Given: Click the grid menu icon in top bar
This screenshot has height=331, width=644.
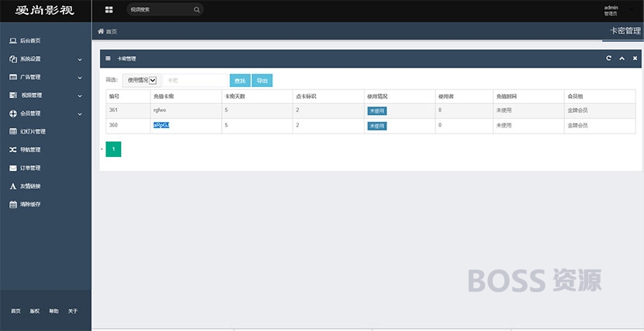Looking at the screenshot, I should 109,10.
